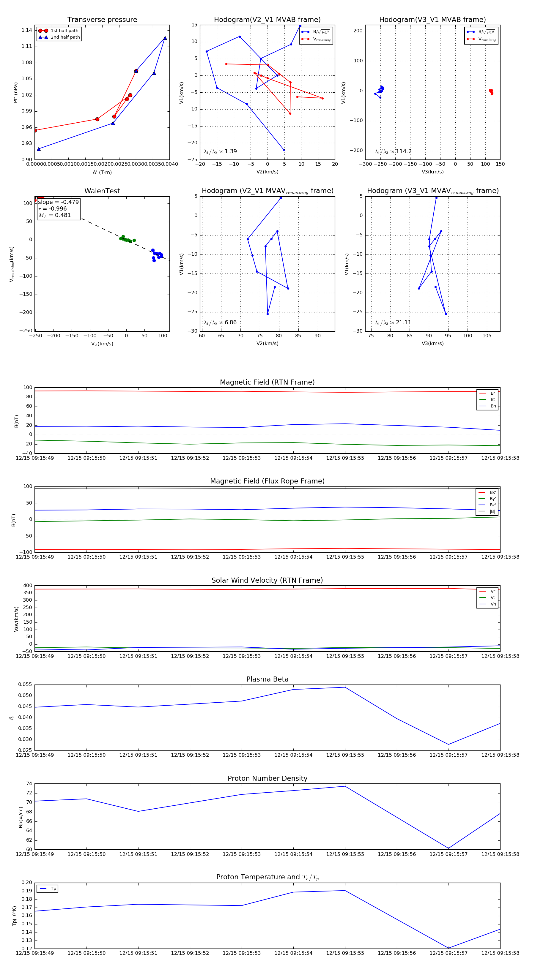
Task: Click the 'Vt' legend entry
Action: (487, 598)
